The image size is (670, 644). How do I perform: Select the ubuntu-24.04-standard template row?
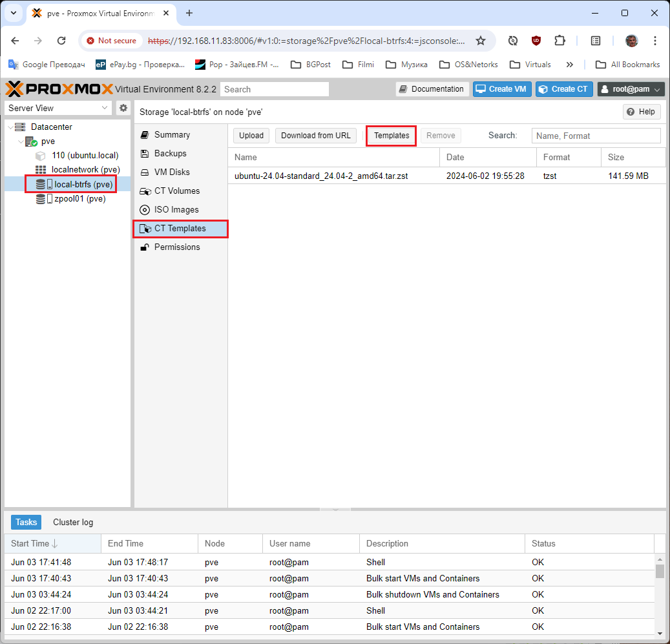[446, 176]
